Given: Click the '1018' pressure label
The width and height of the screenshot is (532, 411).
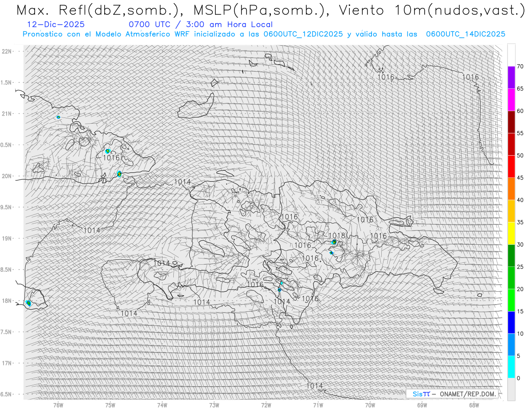Looking at the screenshot, I should tap(337, 235).
